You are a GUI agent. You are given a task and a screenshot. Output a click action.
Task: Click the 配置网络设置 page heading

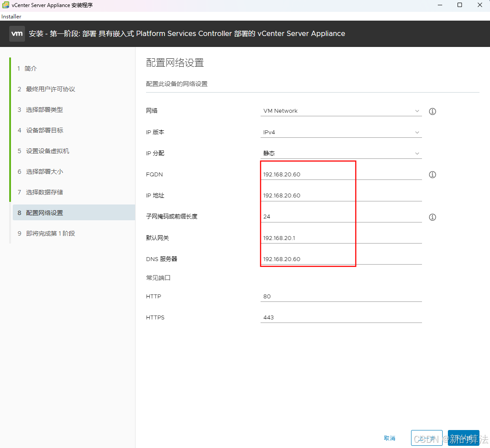(175, 63)
